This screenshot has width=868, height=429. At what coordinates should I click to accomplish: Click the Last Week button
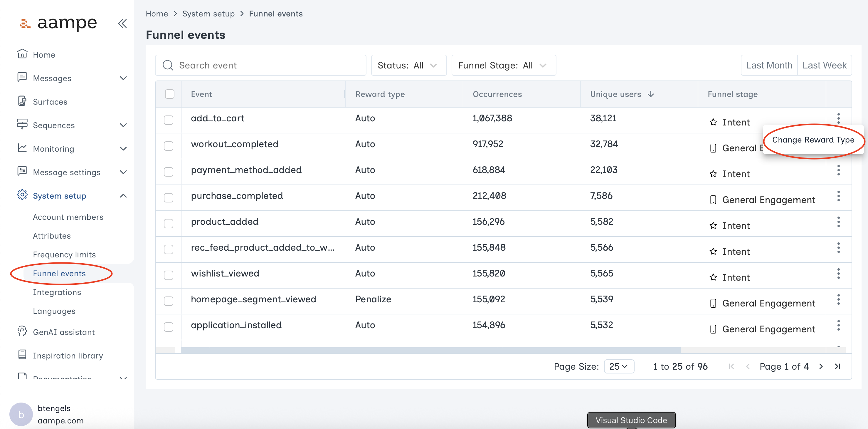[x=824, y=65]
